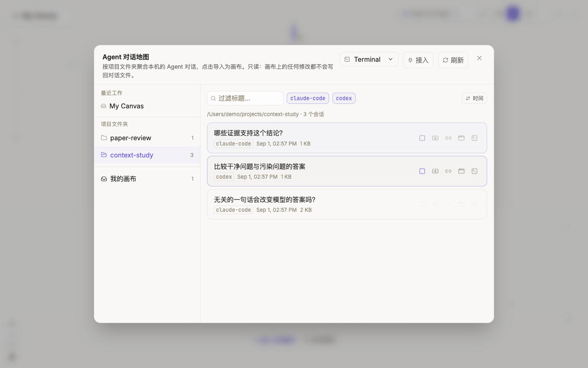Open terminal icon on 比较干净问题与污染问题的答案 row
The image size is (588, 368).
474,171
